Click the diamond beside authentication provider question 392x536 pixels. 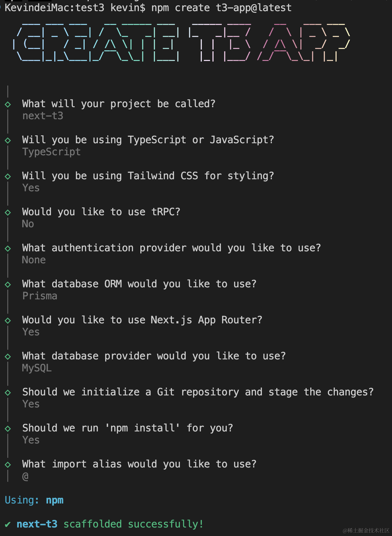click(8, 248)
